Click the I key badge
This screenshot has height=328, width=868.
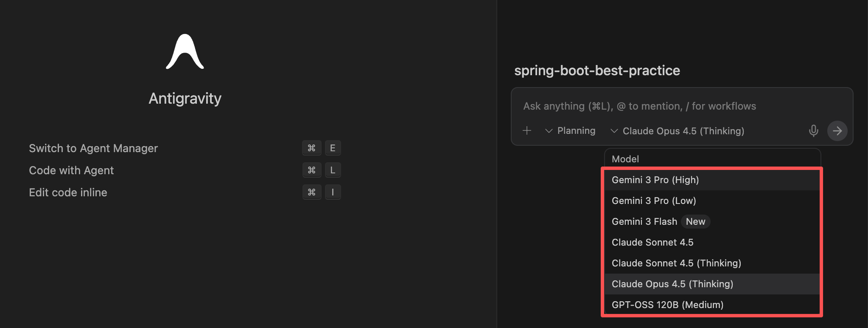point(333,192)
